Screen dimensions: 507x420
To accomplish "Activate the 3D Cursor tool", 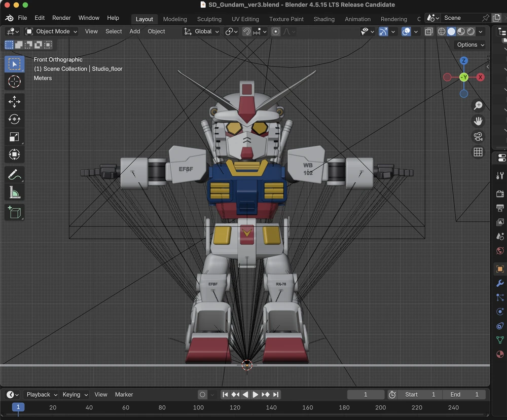I will pos(14,82).
